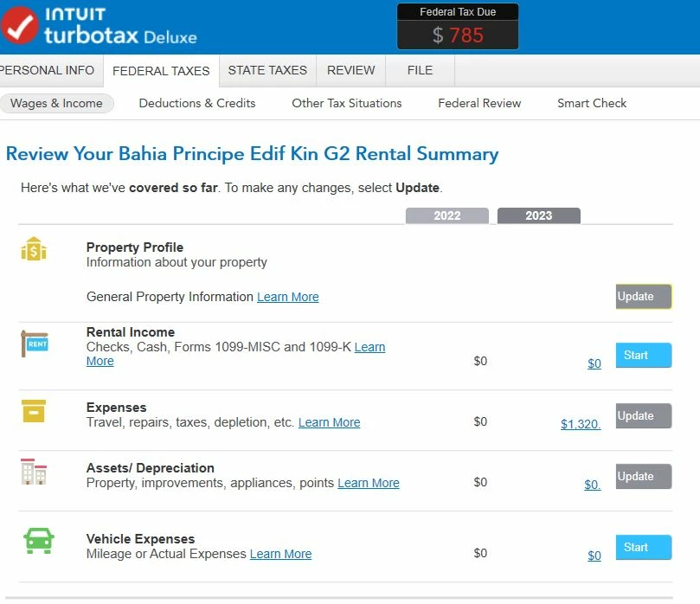Click the 2023 Rental Income $0 amount link
The height and width of the screenshot is (604, 700).
(x=594, y=363)
